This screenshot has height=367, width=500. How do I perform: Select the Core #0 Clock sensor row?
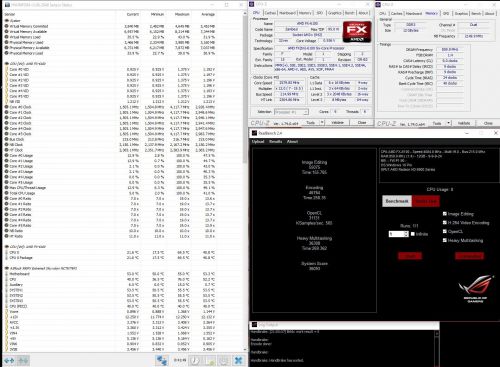point(110,107)
